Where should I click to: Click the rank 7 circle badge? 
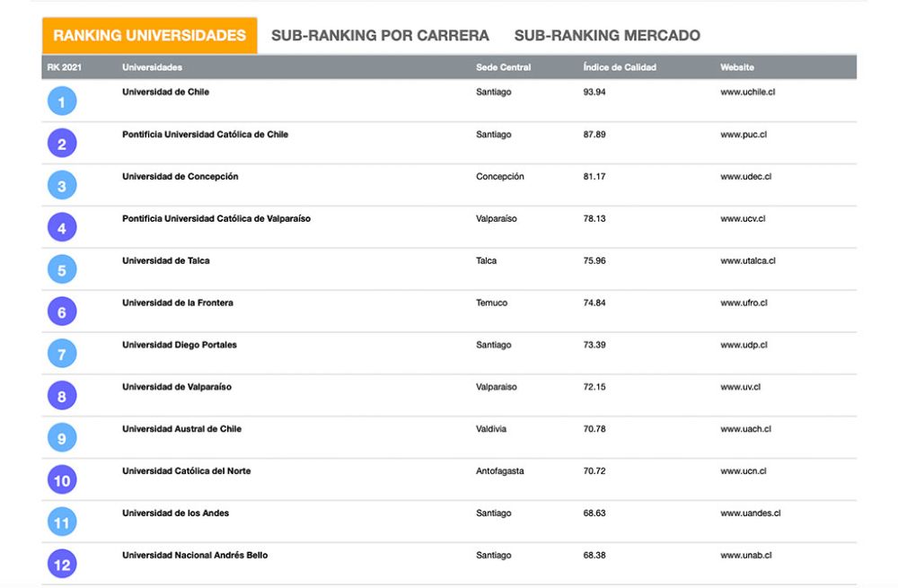(61, 354)
